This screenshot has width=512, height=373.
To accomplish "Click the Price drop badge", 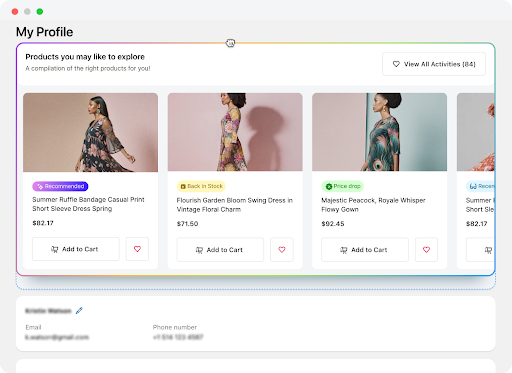I will (x=342, y=186).
